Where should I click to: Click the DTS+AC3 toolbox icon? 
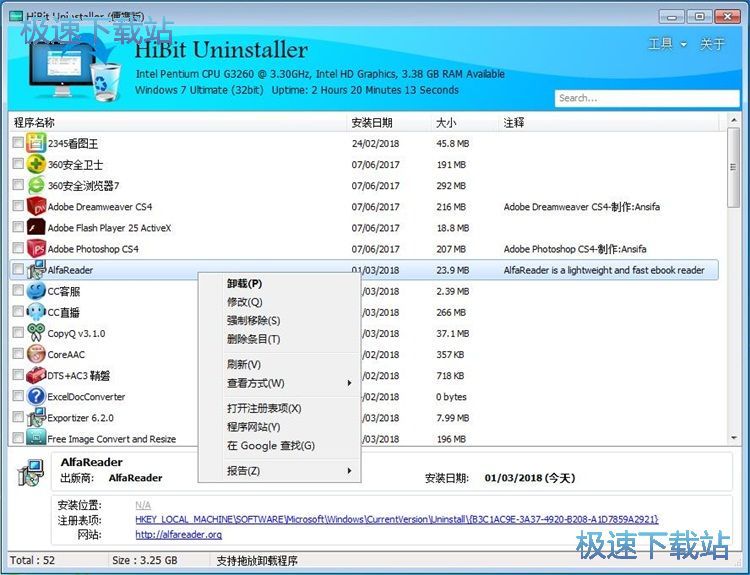click(x=36, y=375)
